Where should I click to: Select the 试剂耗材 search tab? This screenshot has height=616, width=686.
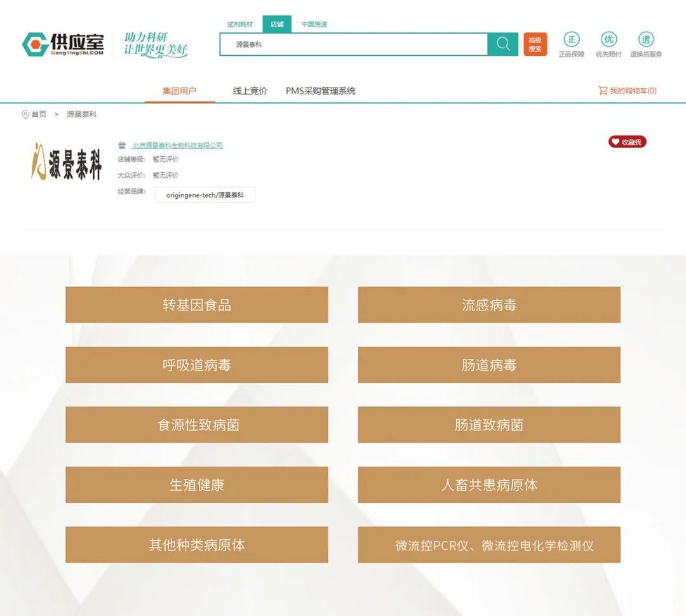point(239,24)
